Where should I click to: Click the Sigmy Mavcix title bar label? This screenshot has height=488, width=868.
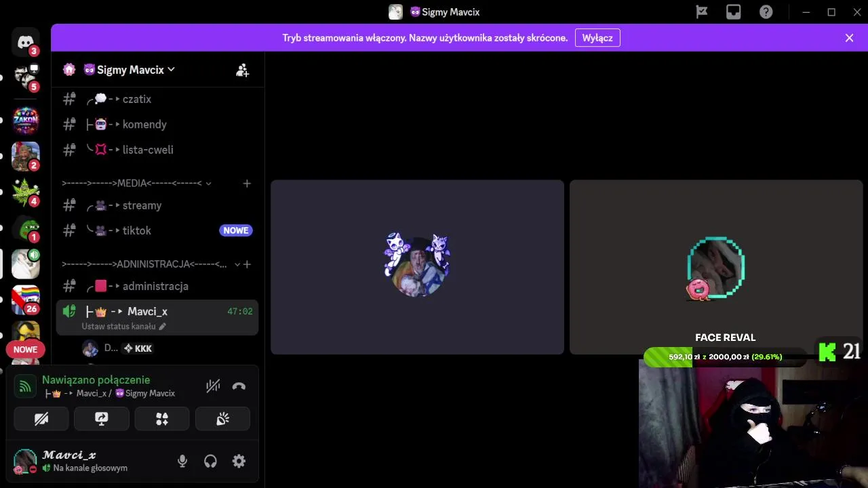tap(444, 12)
